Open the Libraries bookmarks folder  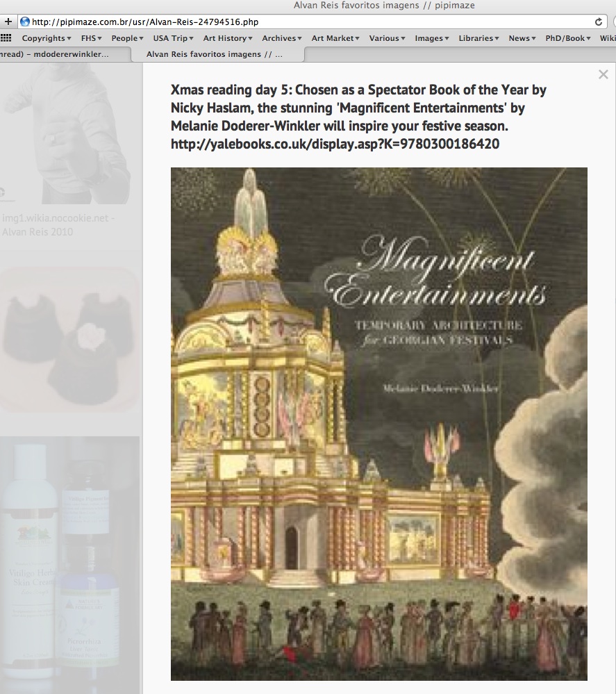pos(478,38)
